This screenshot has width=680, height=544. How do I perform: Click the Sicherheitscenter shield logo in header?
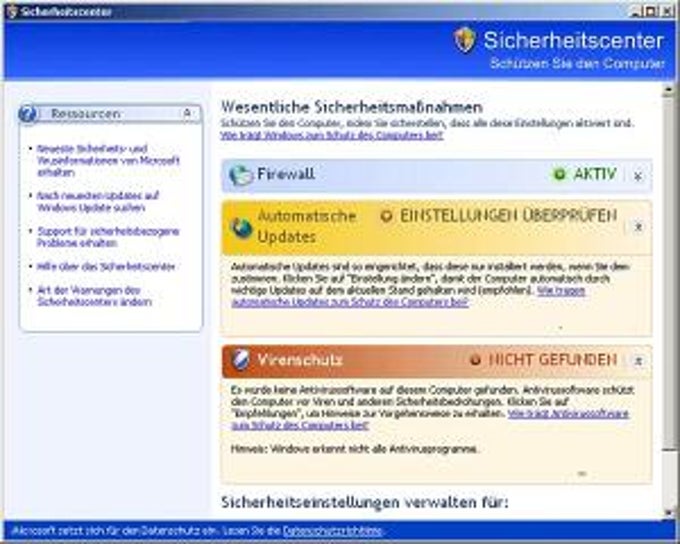pyautogui.click(x=465, y=40)
